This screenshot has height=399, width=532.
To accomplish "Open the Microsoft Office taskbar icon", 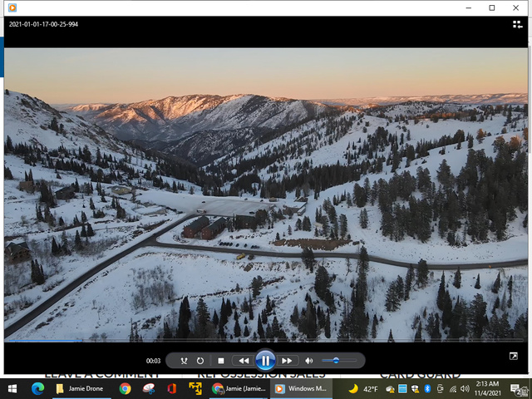I will (x=172, y=388).
